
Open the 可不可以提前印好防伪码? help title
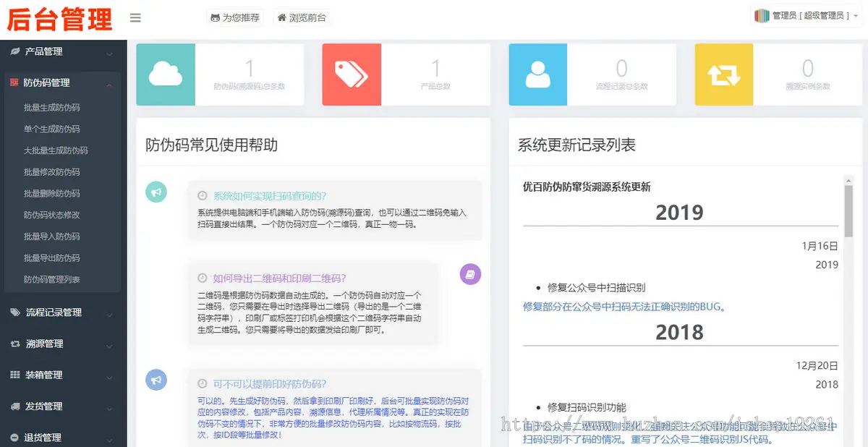270,384
